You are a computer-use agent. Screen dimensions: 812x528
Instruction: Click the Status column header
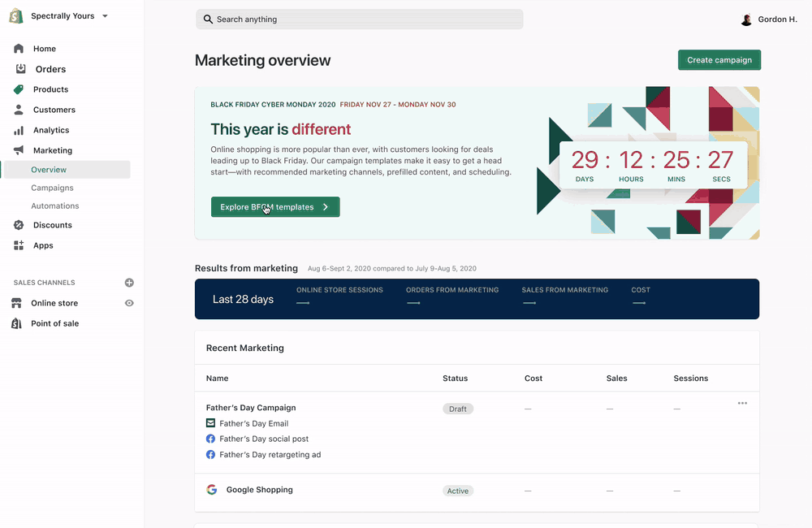tap(456, 379)
